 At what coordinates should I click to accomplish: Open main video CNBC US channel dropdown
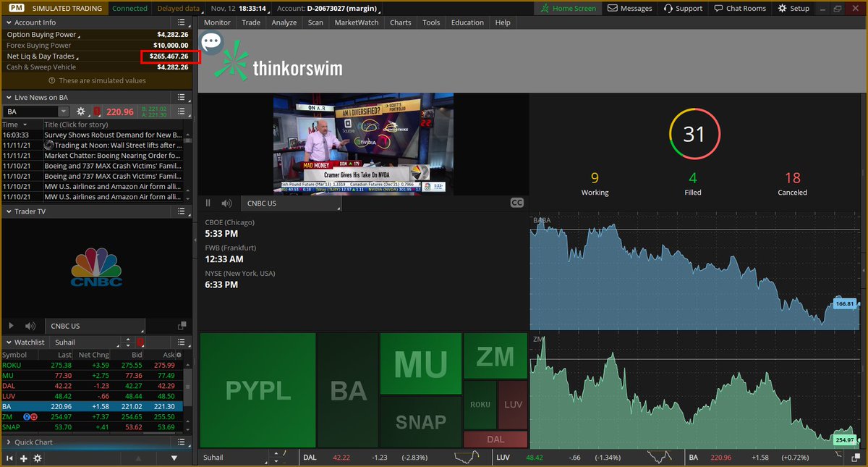point(292,203)
